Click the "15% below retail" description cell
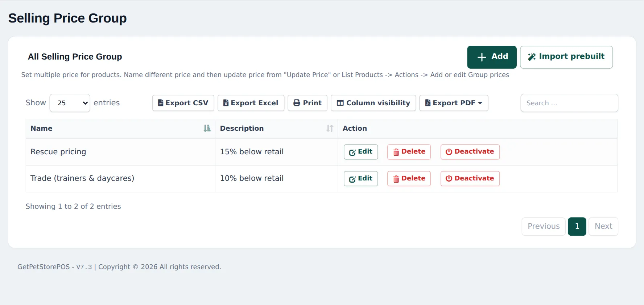The height and width of the screenshot is (305, 644). click(277, 152)
